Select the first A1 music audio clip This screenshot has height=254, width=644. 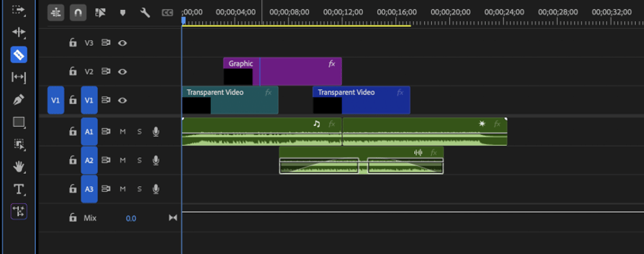point(262,132)
